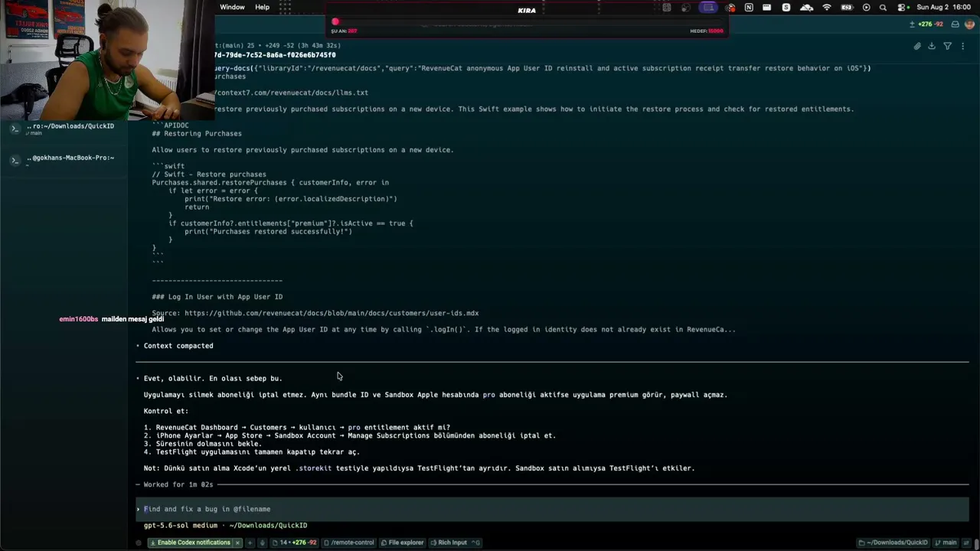Toggle Rich Input in the status bar
Image resolution: width=980 pixels, height=551 pixels.
click(x=455, y=543)
